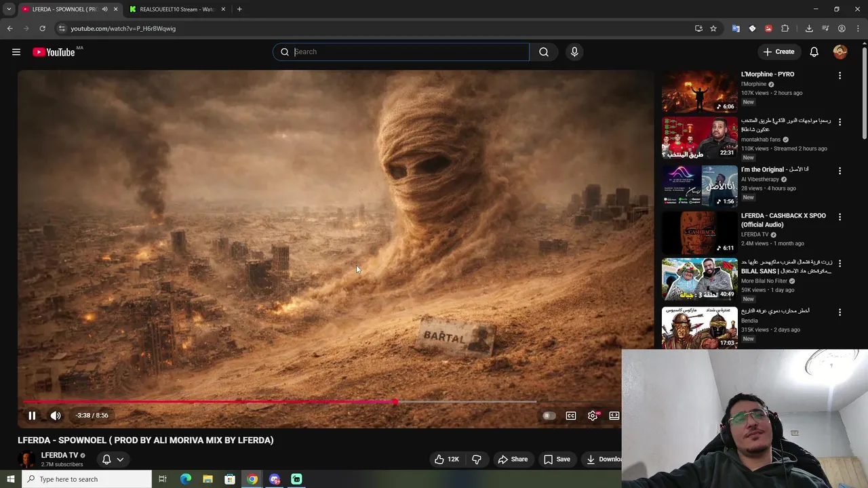This screenshot has width=868, height=488.
Task: Open a new Chrome tab
Action: pyautogui.click(x=239, y=9)
